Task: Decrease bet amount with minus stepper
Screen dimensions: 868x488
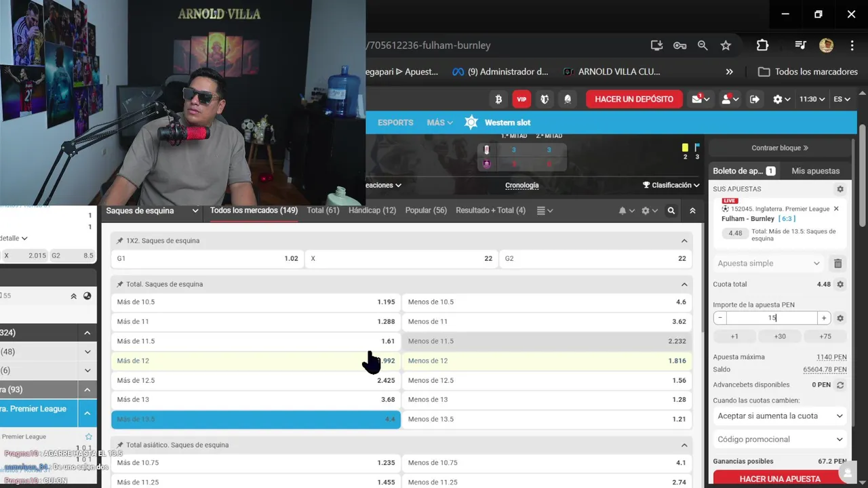Action: click(720, 318)
